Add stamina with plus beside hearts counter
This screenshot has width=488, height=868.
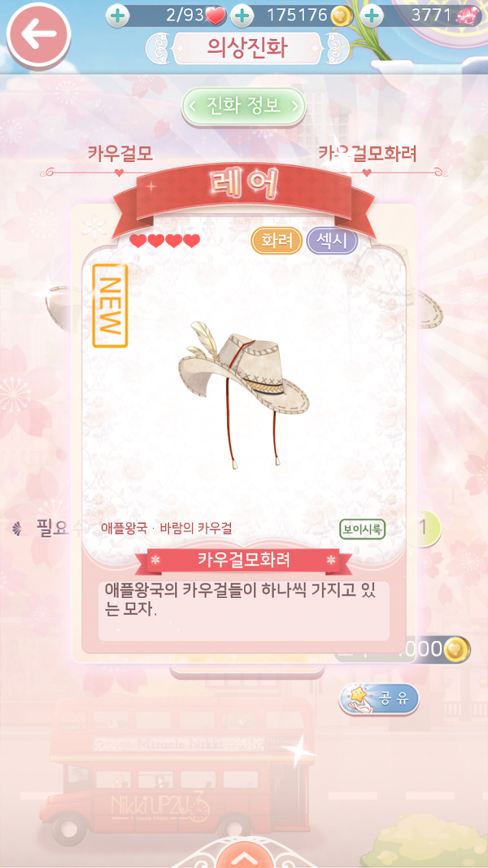pos(117,15)
